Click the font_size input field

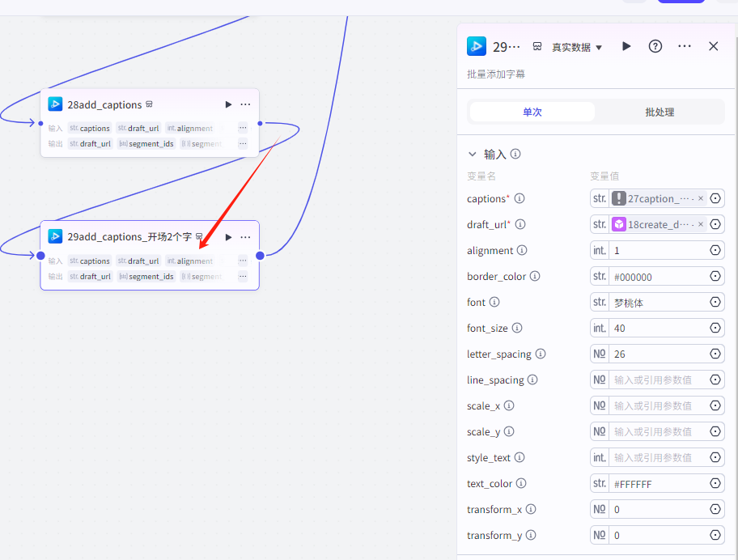click(x=657, y=329)
